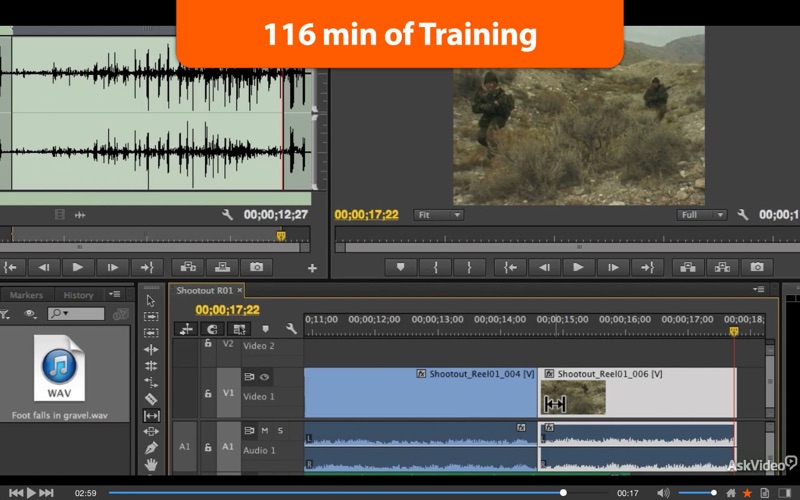Play the Program monitor sequence
Screen dimensions: 800x500
578,267
